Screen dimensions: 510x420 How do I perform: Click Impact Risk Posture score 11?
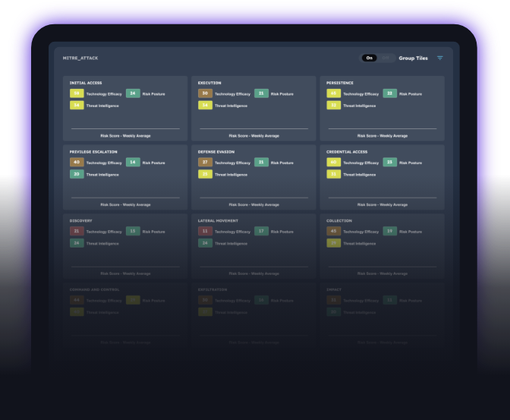pos(389,300)
